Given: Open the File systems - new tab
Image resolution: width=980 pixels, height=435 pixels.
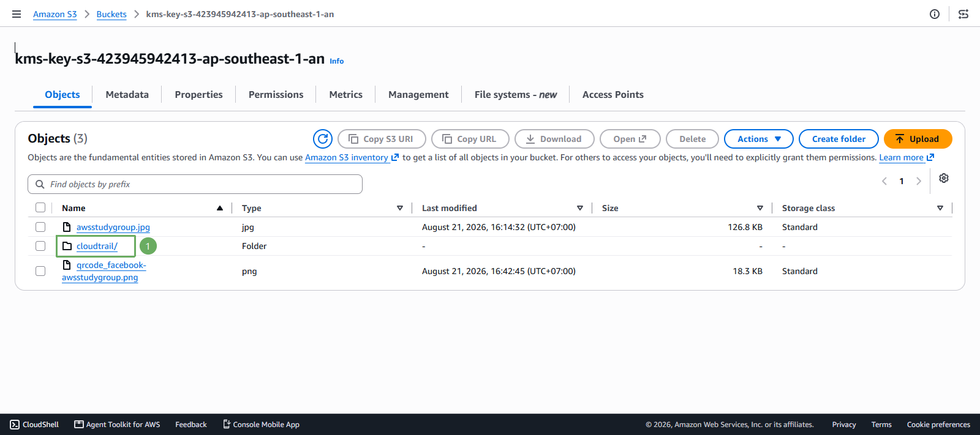Looking at the screenshot, I should click(516, 95).
